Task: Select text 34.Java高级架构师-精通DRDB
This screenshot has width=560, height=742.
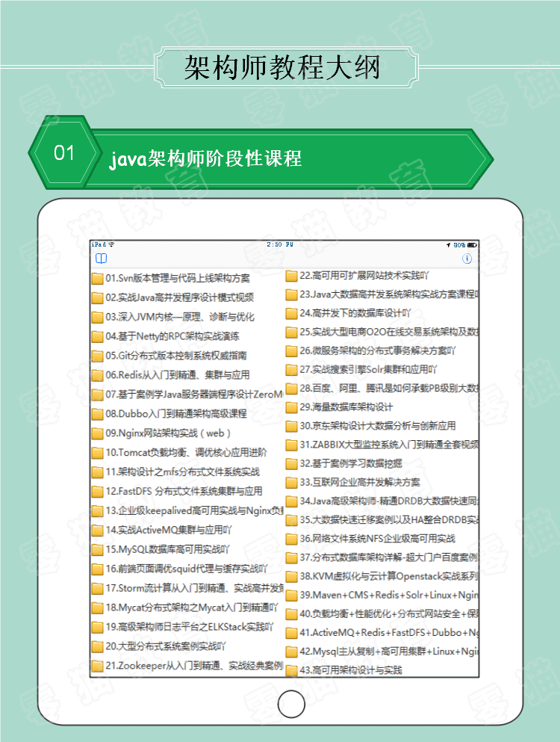Action: click(x=389, y=501)
